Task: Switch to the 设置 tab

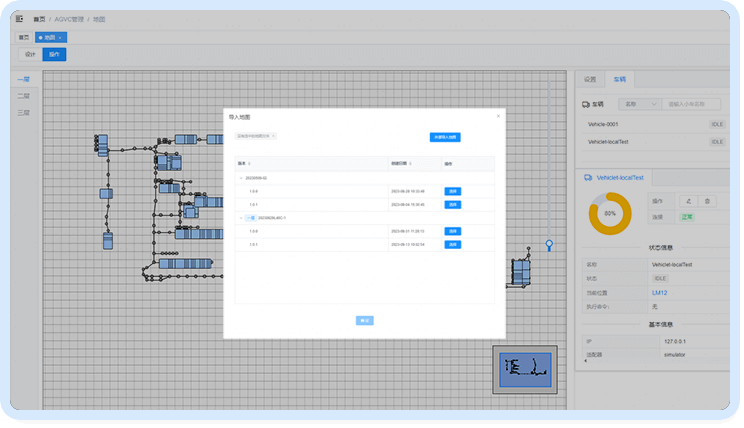Action: pos(590,79)
